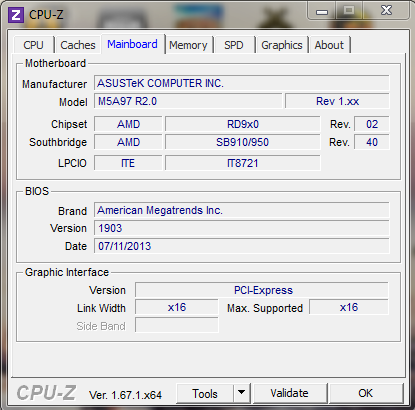Click the Max. Supported label
This screenshot has width=415, height=410.
(265, 308)
